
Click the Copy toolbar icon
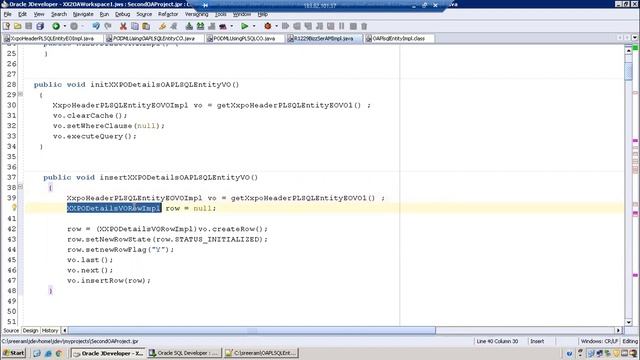(x=134, y=26)
